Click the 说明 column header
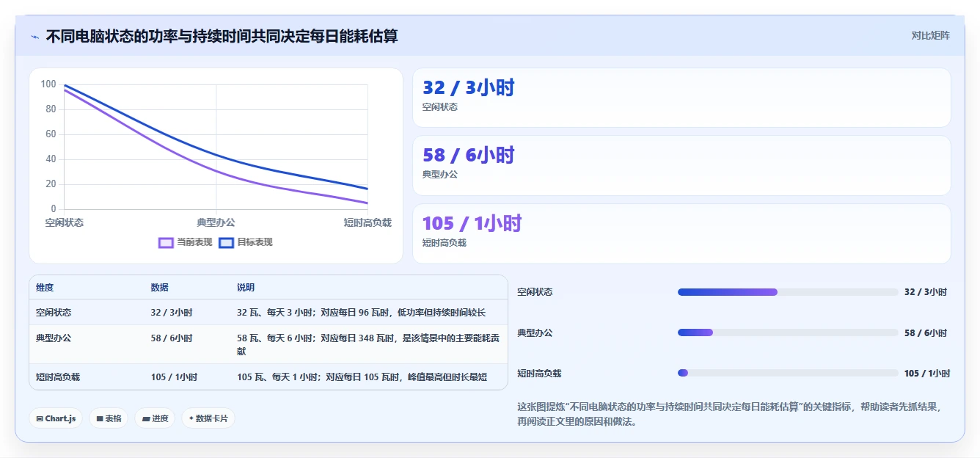The width and height of the screenshot is (980, 458). pos(246,288)
